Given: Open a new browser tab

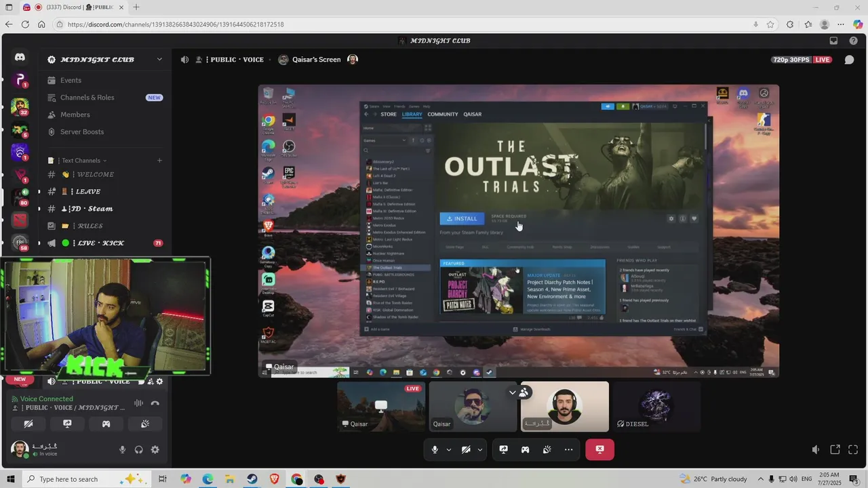Looking at the screenshot, I should (x=136, y=7).
